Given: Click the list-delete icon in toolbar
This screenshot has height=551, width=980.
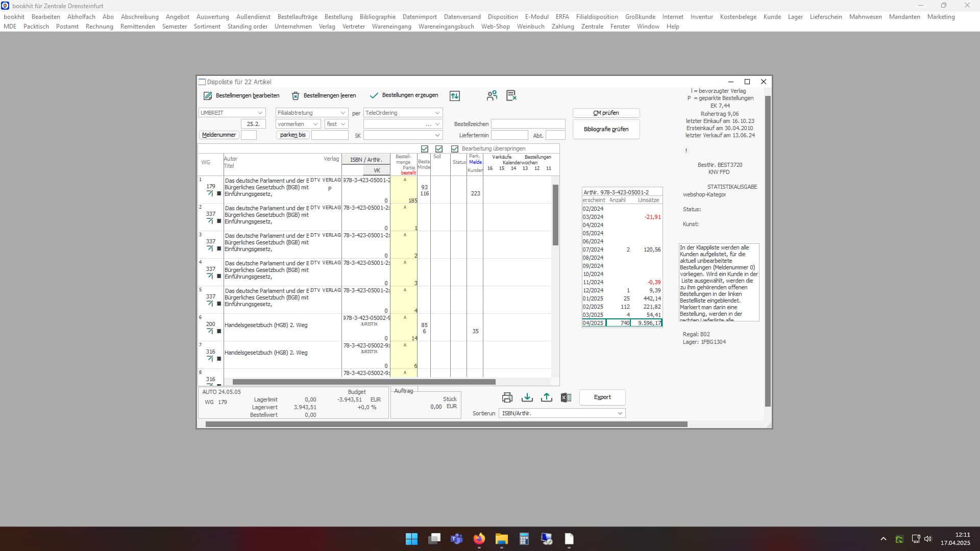Looking at the screenshot, I should pyautogui.click(x=511, y=95).
